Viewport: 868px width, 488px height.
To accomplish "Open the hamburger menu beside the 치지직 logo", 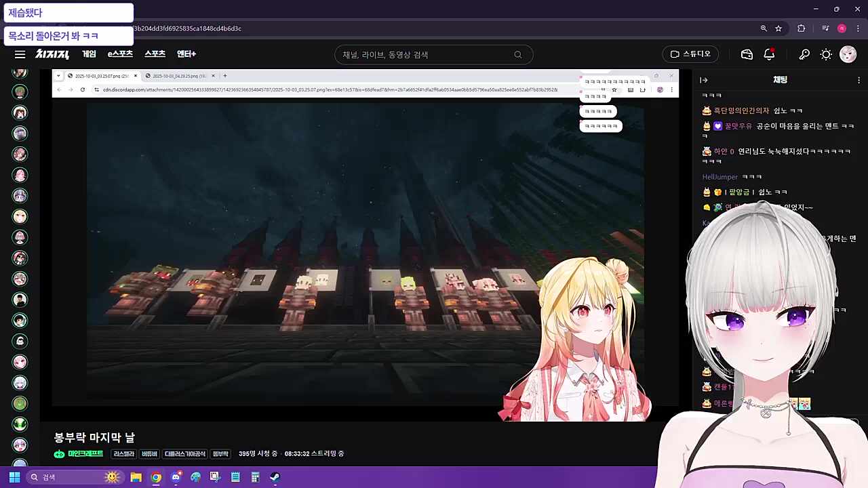I will (20, 54).
